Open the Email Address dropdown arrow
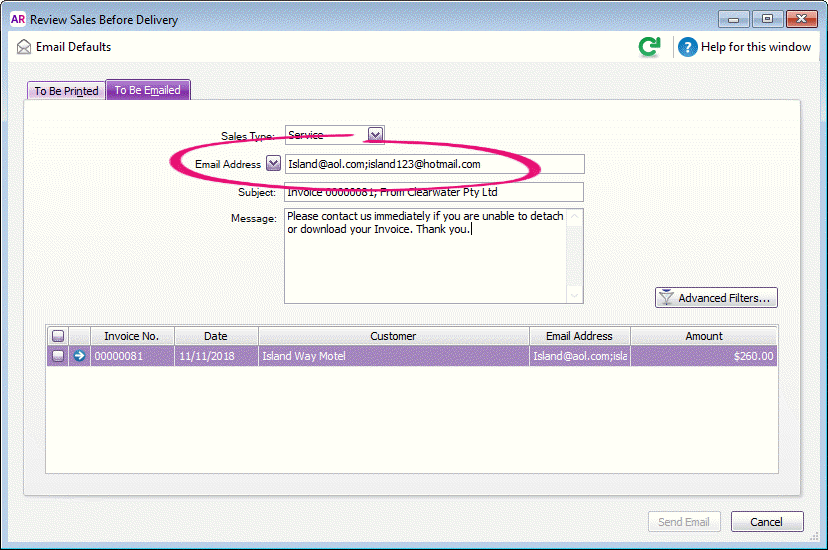 [x=273, y=164]
